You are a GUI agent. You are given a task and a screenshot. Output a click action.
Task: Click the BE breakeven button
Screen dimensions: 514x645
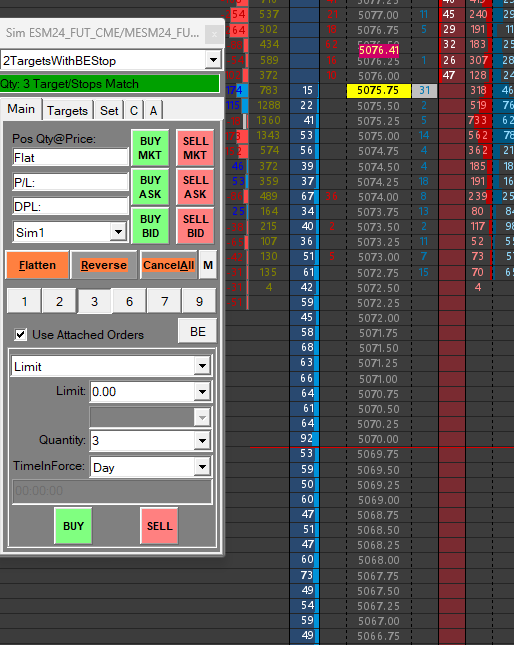coord(197,331)
